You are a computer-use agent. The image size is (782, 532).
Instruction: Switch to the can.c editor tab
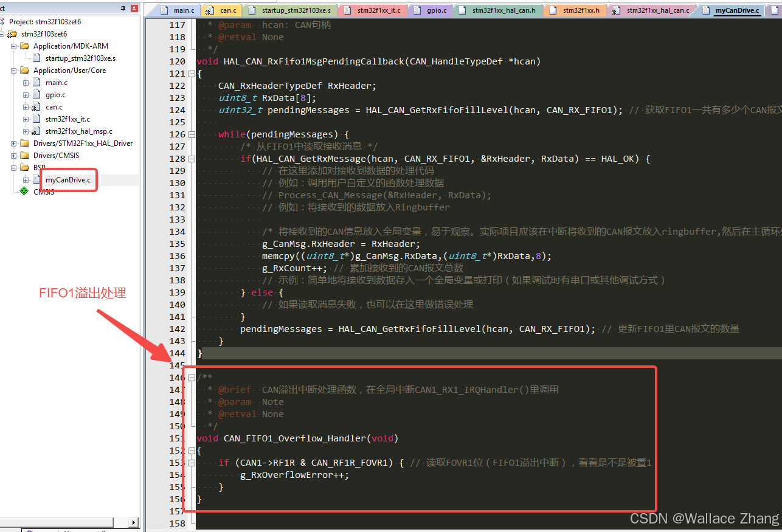click(222, 10)
